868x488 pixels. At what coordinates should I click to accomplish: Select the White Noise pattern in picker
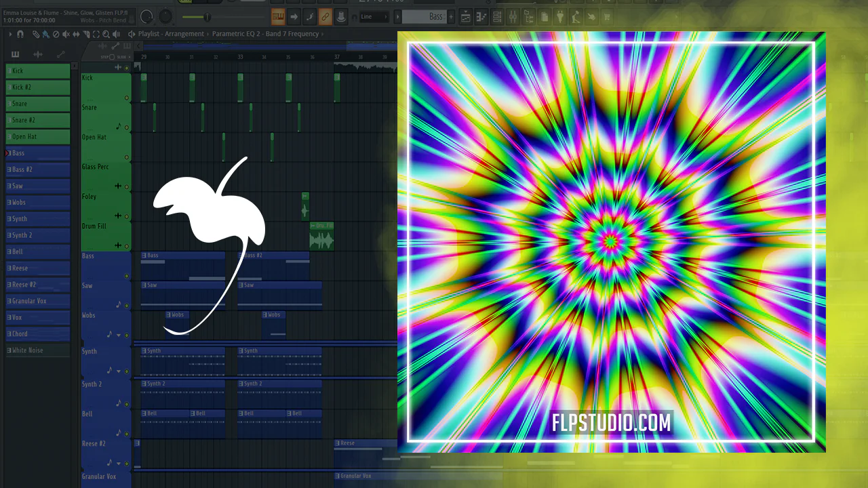pos(38,350)
